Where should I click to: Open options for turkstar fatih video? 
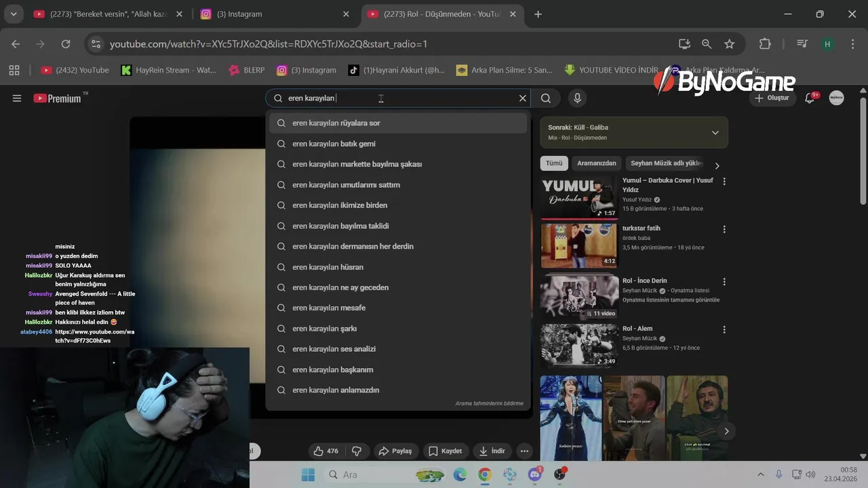tap(724, 229)
